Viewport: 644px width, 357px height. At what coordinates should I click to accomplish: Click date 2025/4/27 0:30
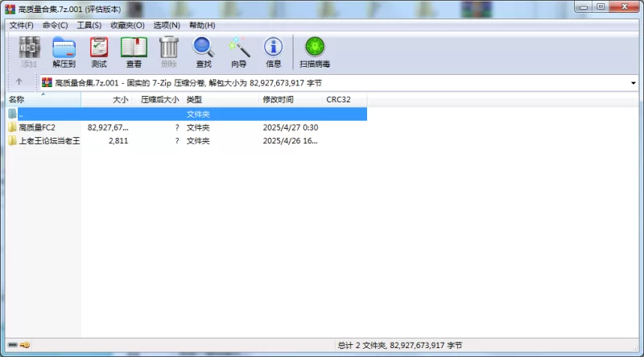[291, 127]
